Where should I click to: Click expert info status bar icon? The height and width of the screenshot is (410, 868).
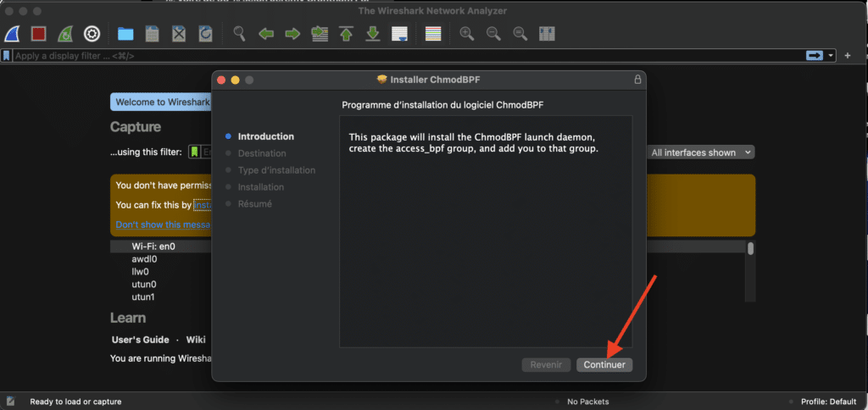(10, 402)
